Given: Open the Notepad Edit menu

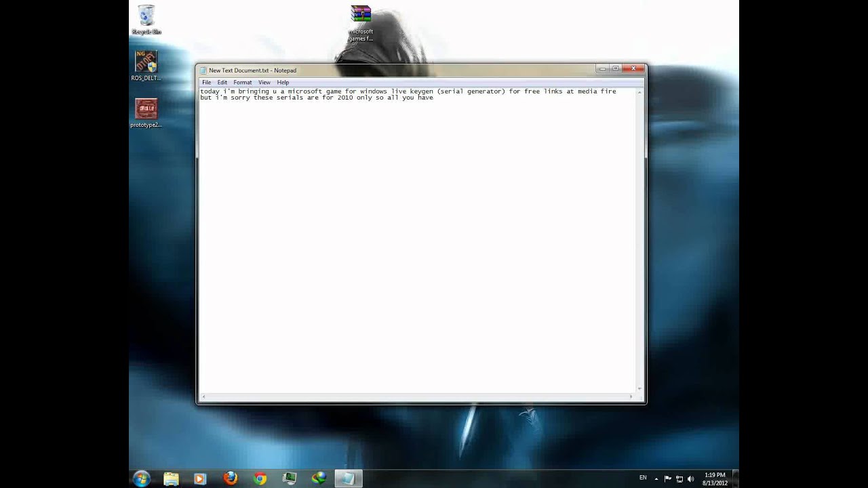Looking at the screenshot, I should click(222, 83).
